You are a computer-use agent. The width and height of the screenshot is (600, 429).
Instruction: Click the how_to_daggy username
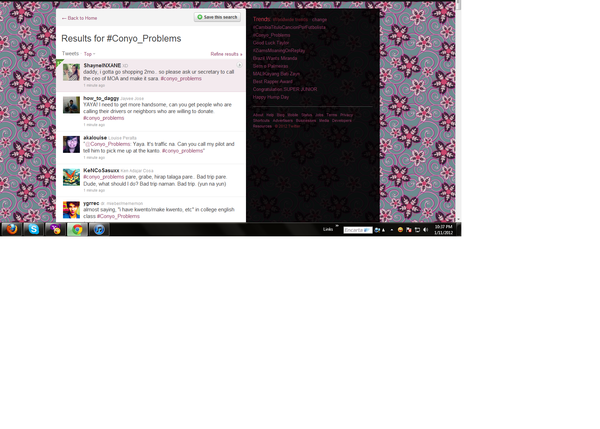[101, 98]
